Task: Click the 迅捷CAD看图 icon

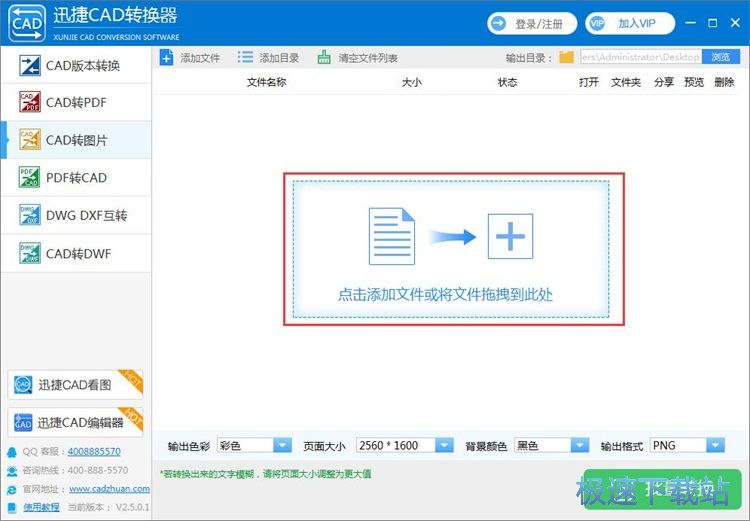Action: pyautogui.click(x=23, y=385)
